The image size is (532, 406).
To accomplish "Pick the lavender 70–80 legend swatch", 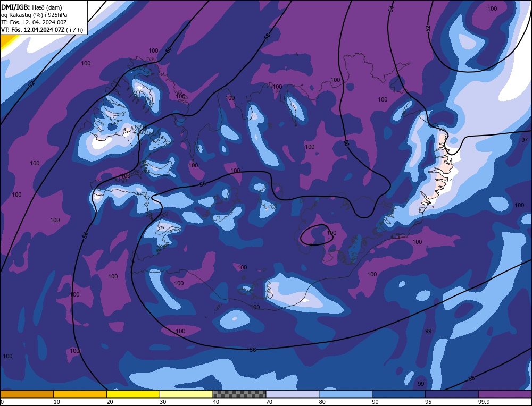I will [x=293, y=394].
